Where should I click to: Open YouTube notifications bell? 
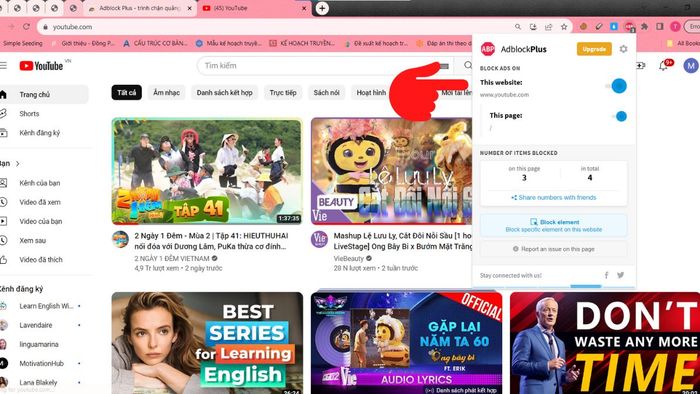(x=664, y=66)
